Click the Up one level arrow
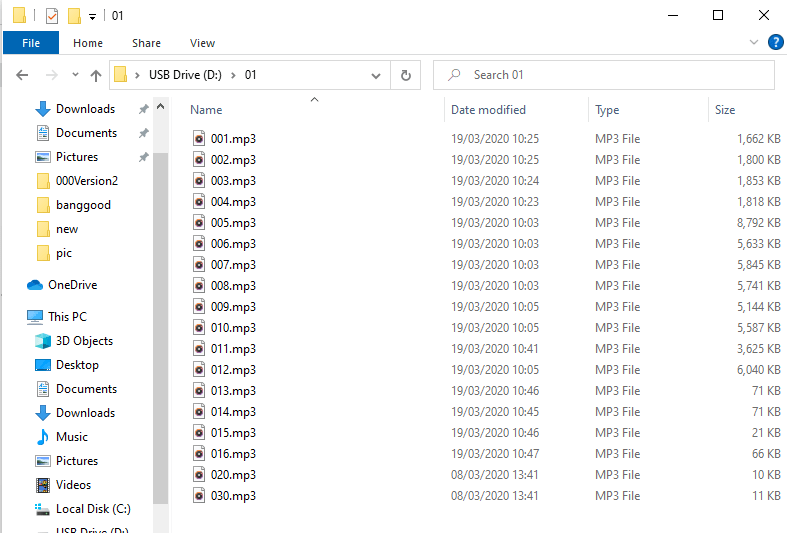The height and width of the screenshot is (533, 788). coord(96,75)
